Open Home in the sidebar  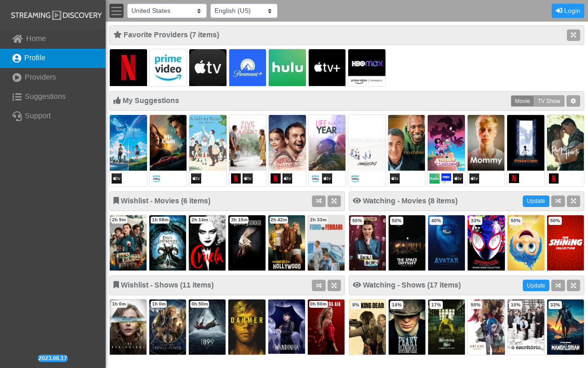[53, 39]
